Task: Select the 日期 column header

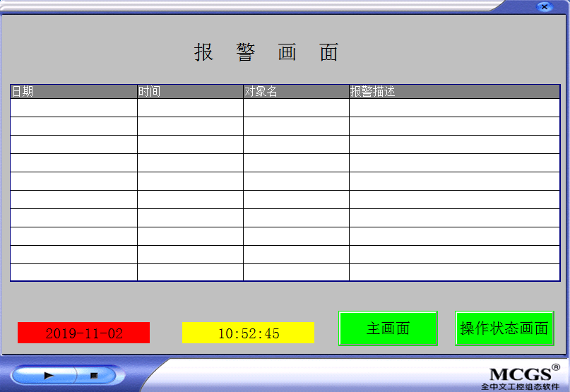Action: (x=73, y=92)
